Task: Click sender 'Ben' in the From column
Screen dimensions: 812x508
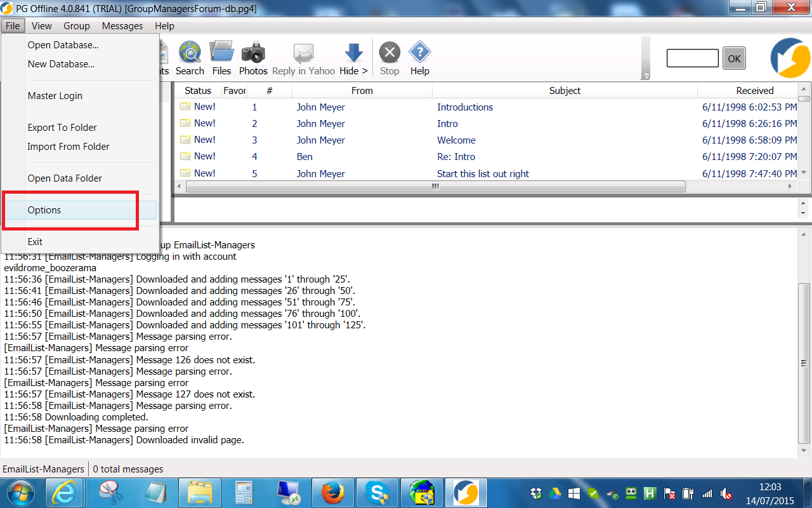Action: click(x=304, y=157)
